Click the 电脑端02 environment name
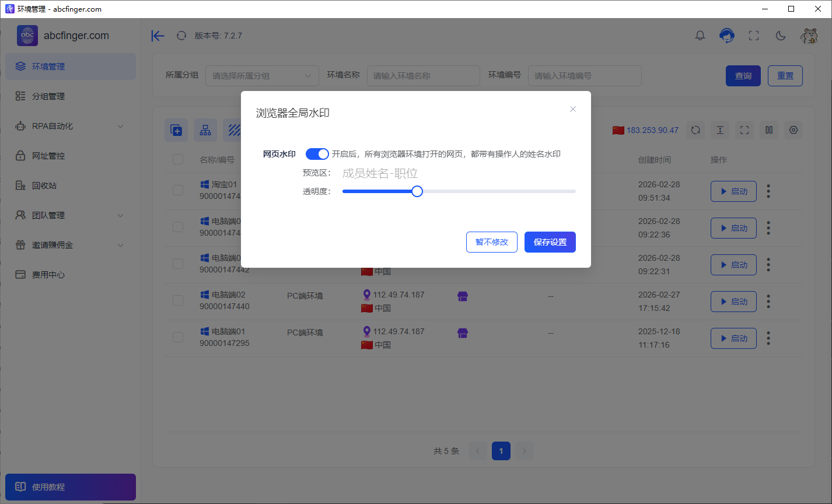Screen dimensions: 832x504 (228, 295)
